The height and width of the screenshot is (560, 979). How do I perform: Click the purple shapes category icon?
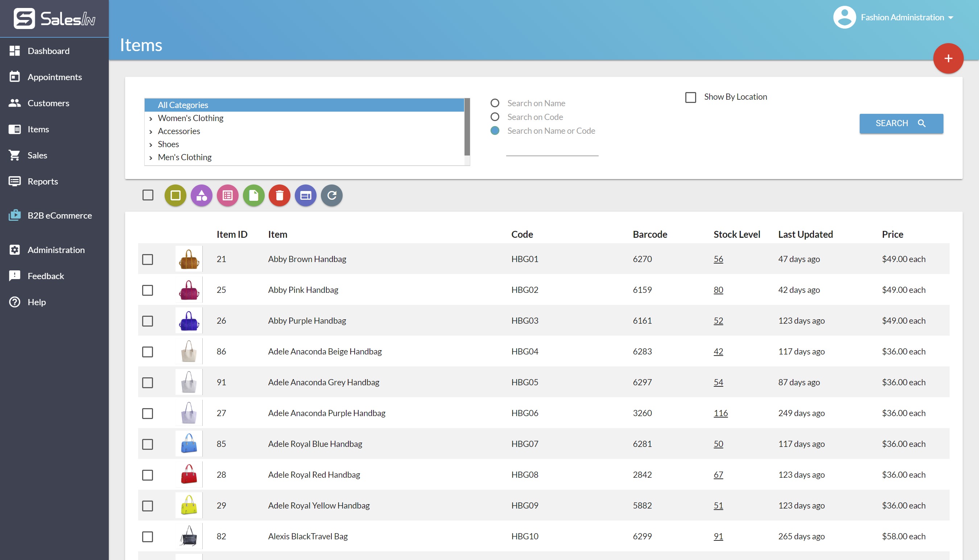pos(202,195)
